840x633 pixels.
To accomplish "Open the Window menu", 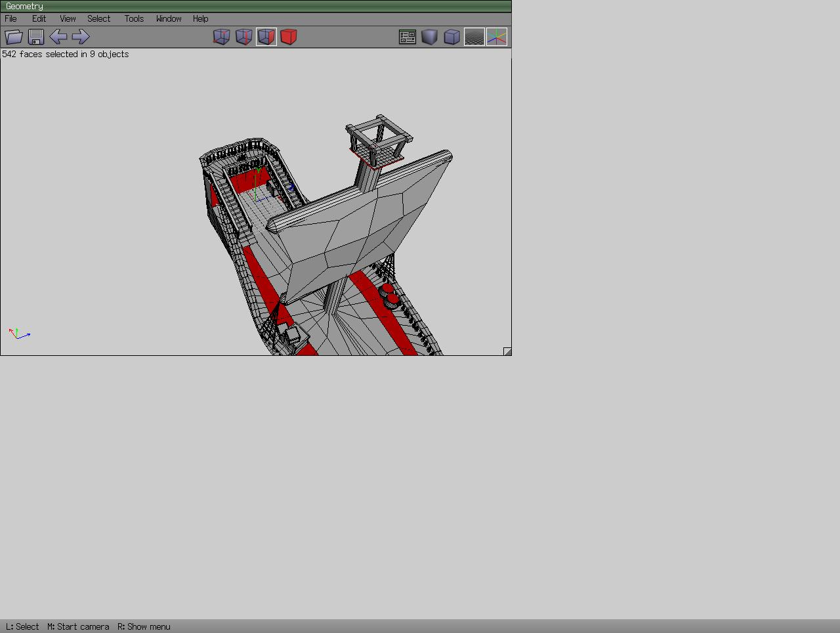I will [169, 19].
